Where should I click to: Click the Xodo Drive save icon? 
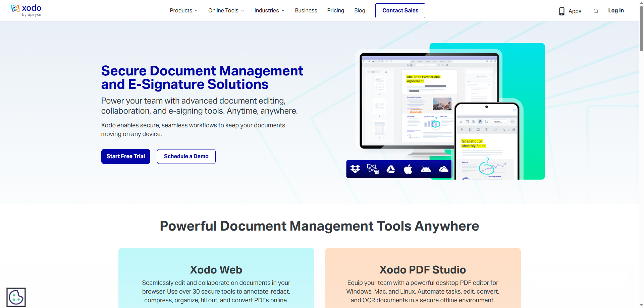[373, 169]
